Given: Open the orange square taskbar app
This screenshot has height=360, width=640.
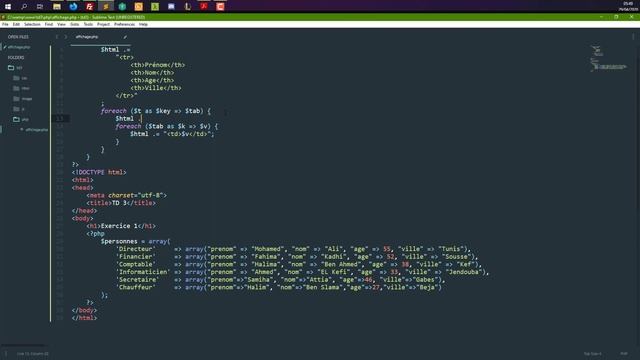Looking at the screenshot, I should (138, 7).
